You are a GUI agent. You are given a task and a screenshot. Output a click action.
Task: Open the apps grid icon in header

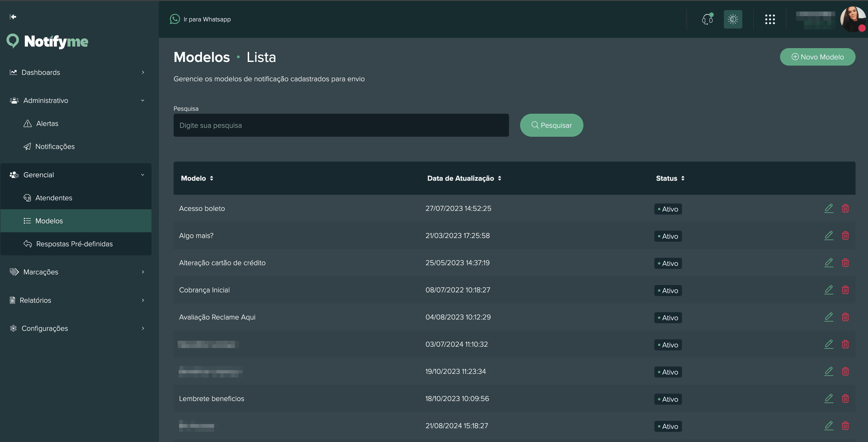(770, 19)
